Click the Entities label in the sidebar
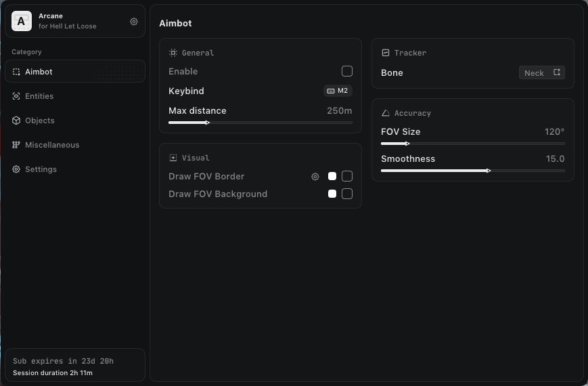The width and height of the screenshot is (588, 386). (39, 96)
